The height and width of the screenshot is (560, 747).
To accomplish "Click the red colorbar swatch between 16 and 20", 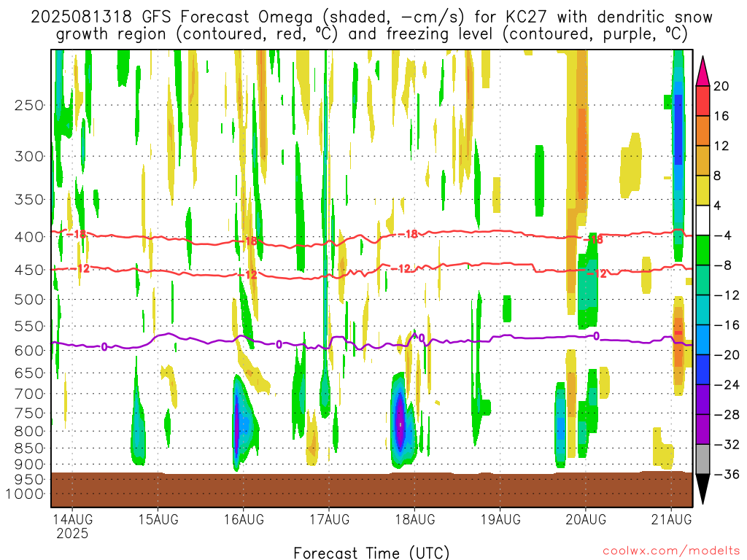I will tap(703, 101).
